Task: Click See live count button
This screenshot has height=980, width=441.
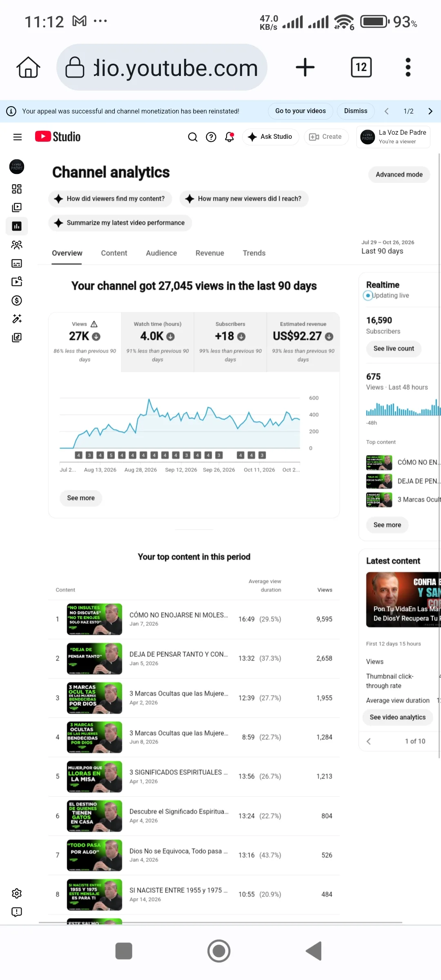Action: pos(394,349)
